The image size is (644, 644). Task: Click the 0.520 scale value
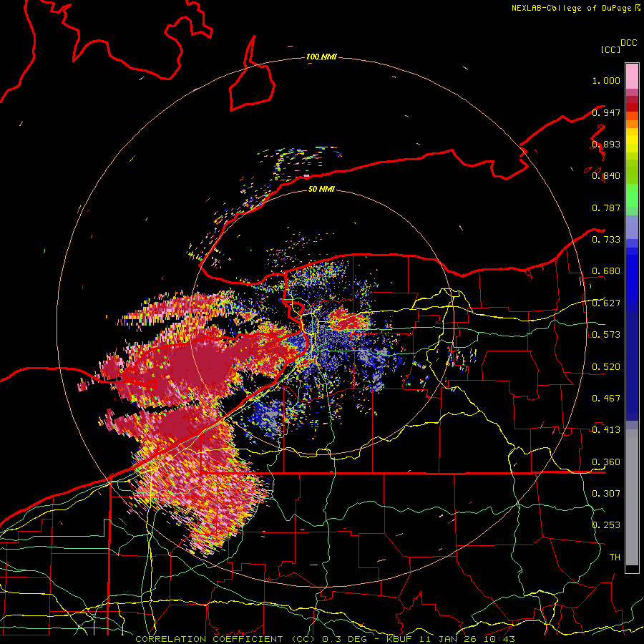(606, 367)
